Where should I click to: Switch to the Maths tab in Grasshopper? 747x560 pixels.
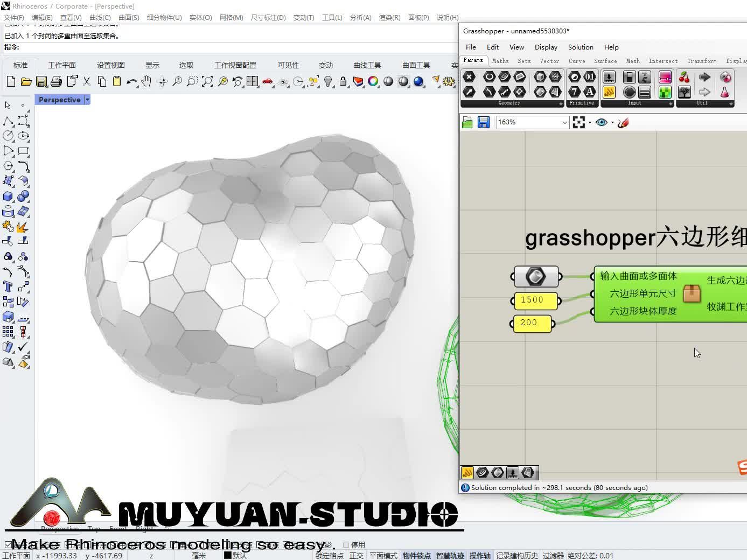tap(500, 61)
